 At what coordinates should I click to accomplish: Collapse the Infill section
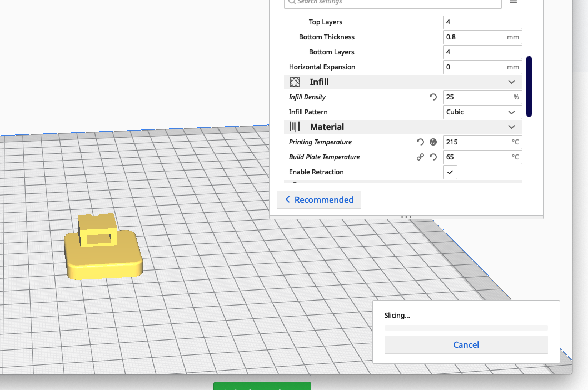[x=511, y=82]
